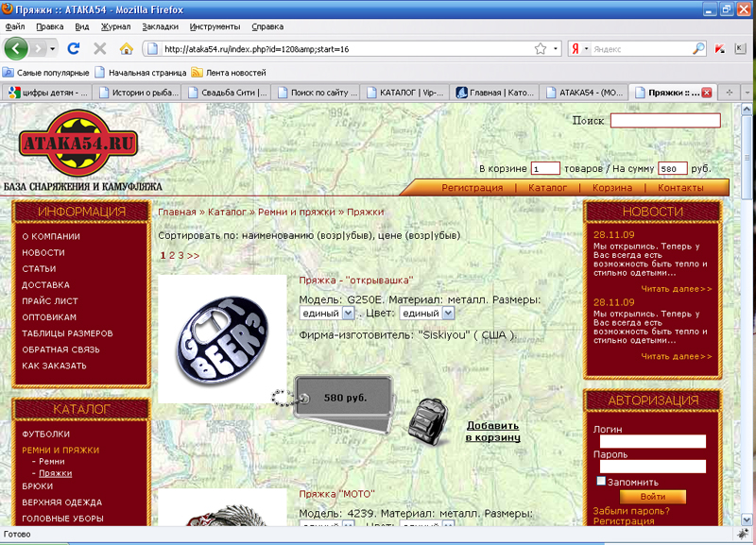
Task: Switch to the Свадьба Сити tab
Action: (228, 93)
